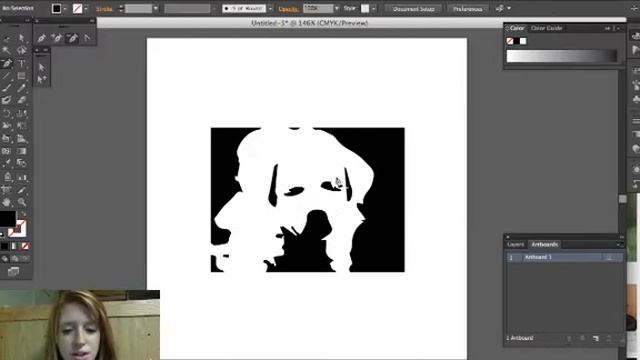Switch to the Color tab
This screenshot has height=360, width=640.
coord(516,28)
